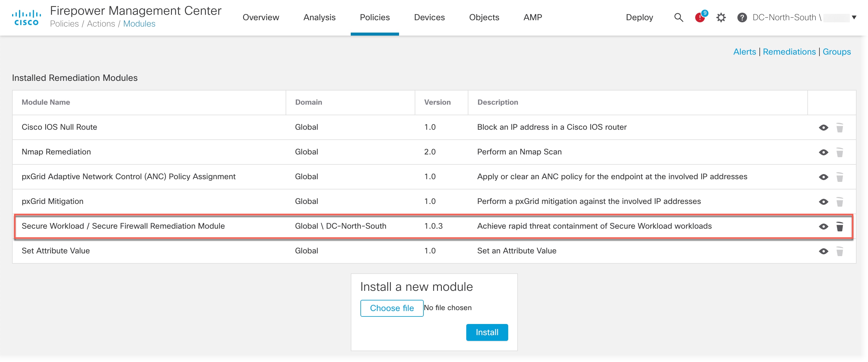Image resolution: width=868 pixels, height=362 pixels.
Task: Open the Overview menu
Action: click(261, 17)
